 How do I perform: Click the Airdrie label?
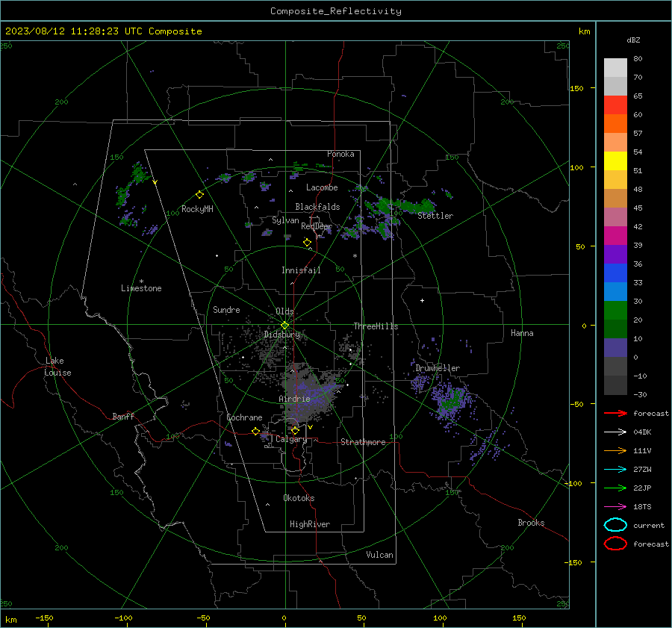[294, 399]
